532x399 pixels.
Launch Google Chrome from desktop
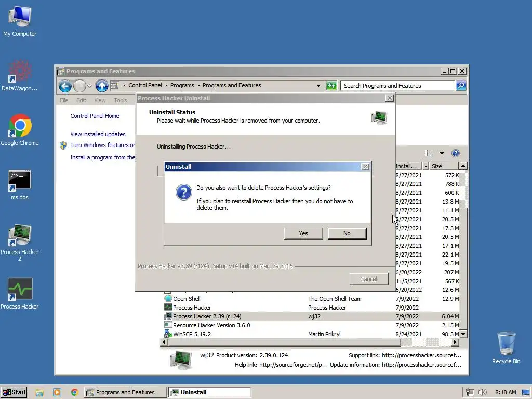point(20,130)
